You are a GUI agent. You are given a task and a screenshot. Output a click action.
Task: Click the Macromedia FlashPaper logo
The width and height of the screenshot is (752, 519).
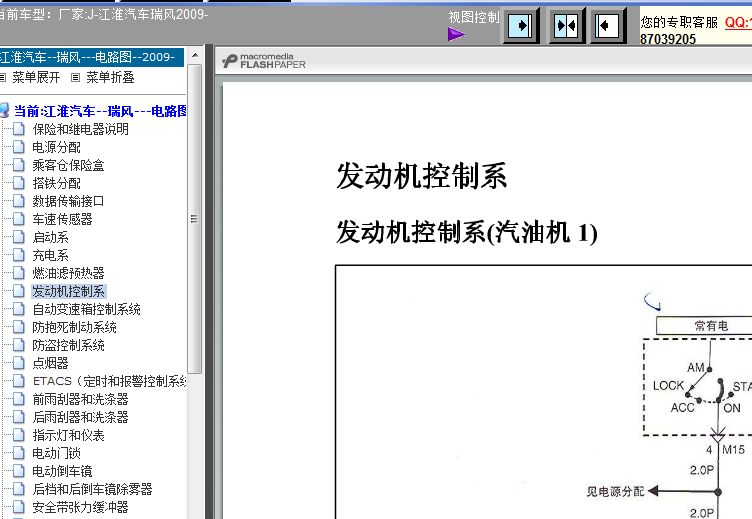point(264,60)
